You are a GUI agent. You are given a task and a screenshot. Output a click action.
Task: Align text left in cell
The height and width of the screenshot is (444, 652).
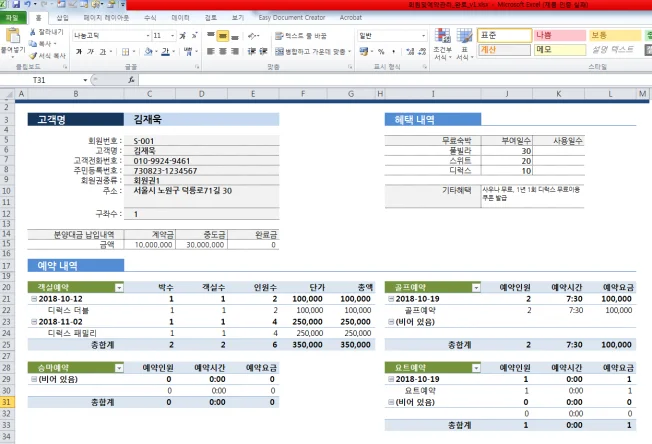coord(211,52)
